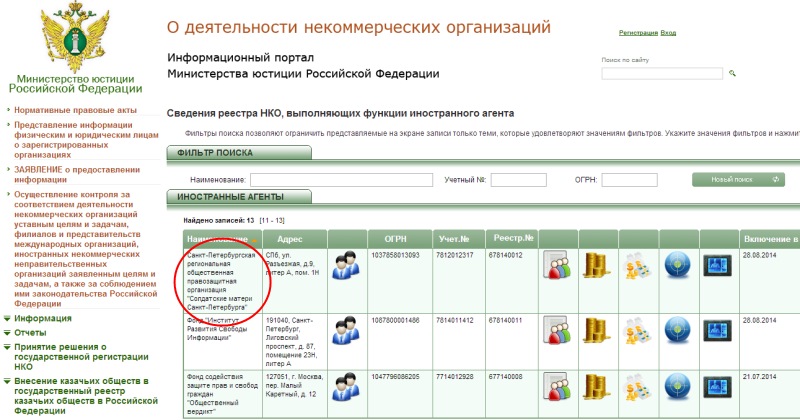
Task: Click the Учет.№ column header
Action: (x=454, y=239)
